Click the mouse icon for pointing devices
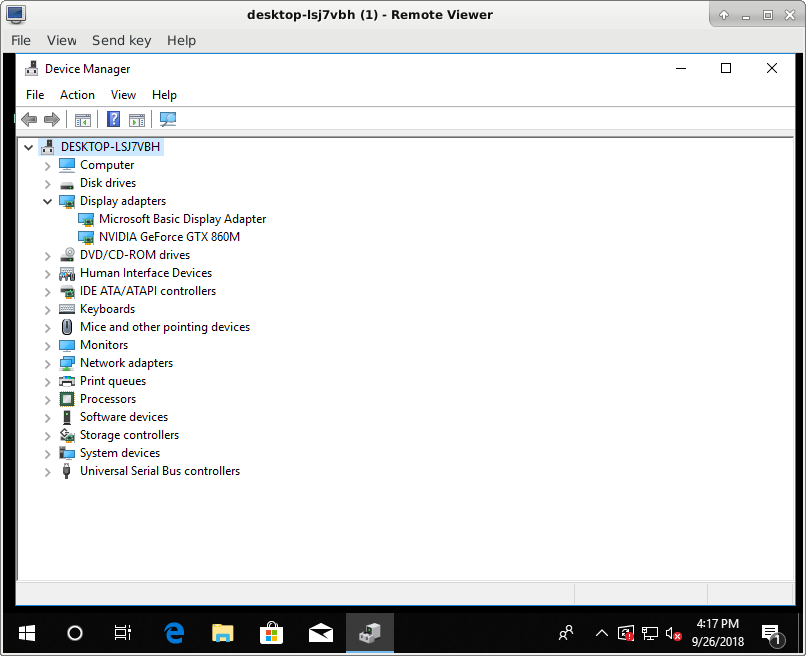The width and height of the screenshot is (806, 656). click(67, 327)
